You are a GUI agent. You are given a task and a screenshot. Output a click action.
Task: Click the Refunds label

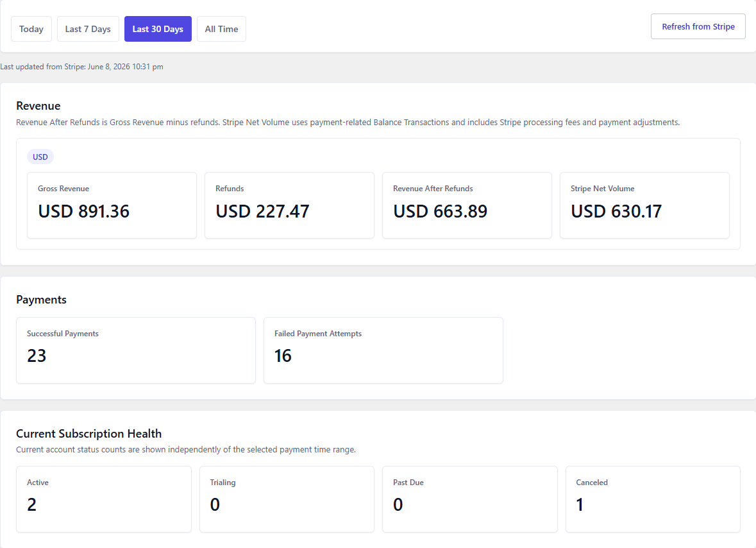pyautogui.click(x=230, y=189)
